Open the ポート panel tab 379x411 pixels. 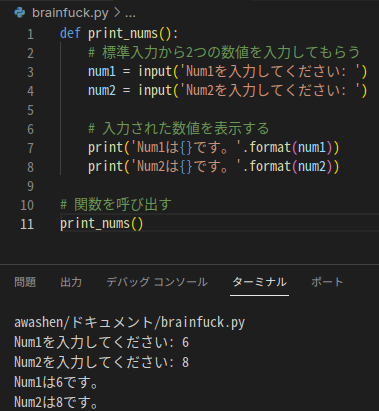327,282
